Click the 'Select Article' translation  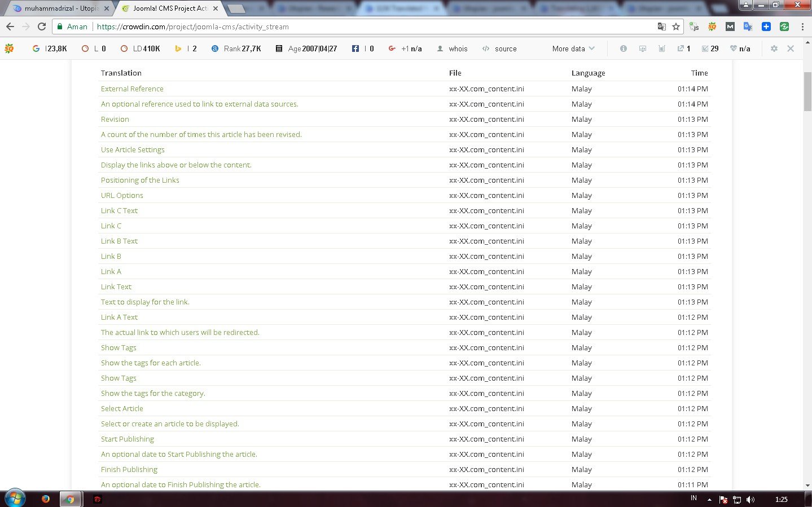pyautogui.click(x=122, y=408)
